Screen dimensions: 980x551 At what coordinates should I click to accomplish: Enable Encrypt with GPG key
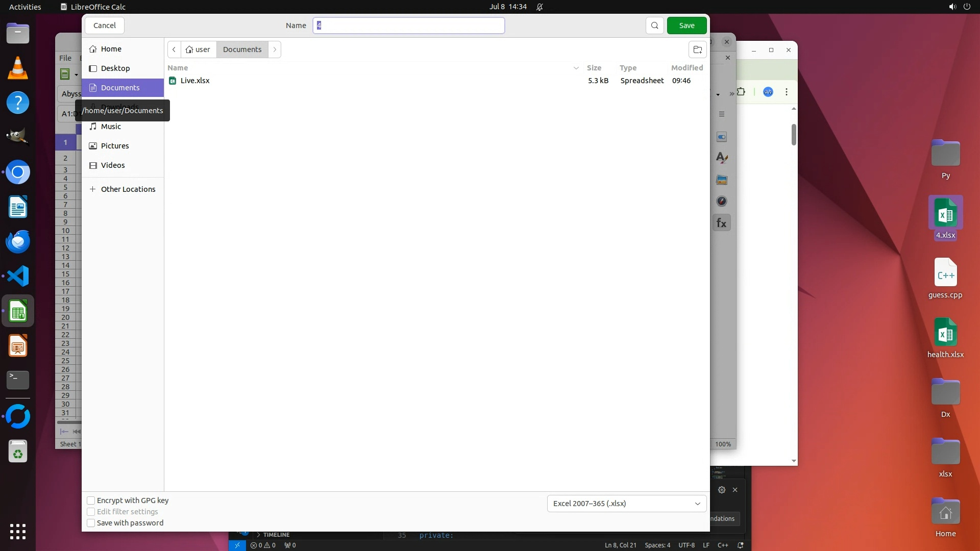coord(91,500)
